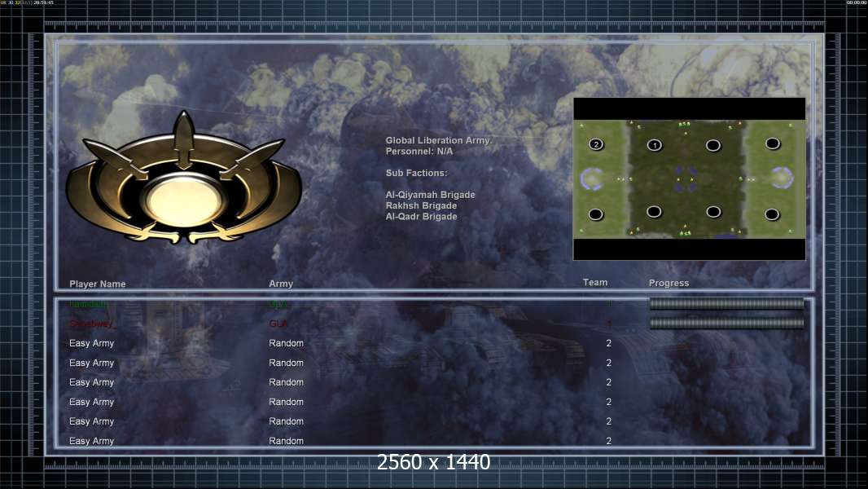Click the Progress column header
Image resolution: width=868 pixels, height=489 pixels.
point(669,283)
